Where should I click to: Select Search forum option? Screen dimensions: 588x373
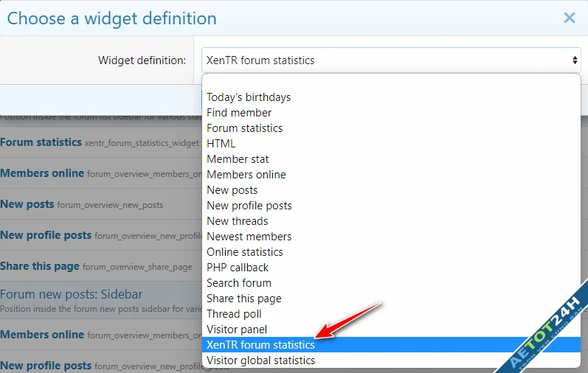point(239,283)
